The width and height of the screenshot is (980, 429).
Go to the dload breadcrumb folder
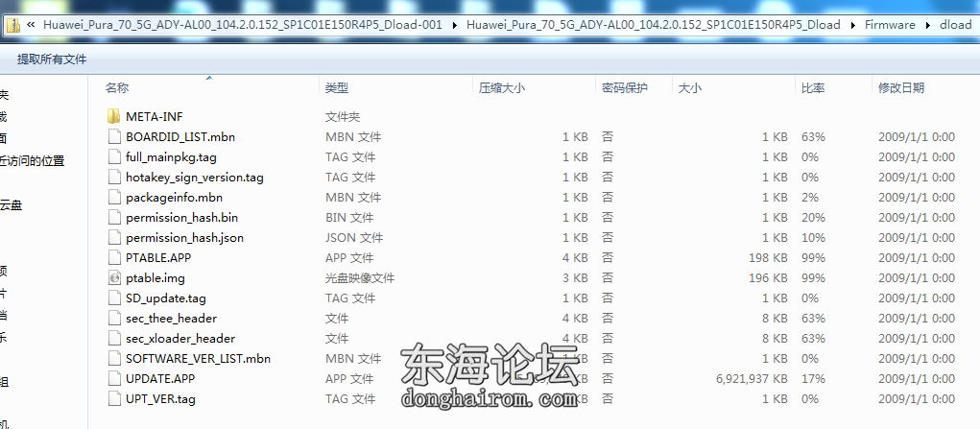(956, 25)
